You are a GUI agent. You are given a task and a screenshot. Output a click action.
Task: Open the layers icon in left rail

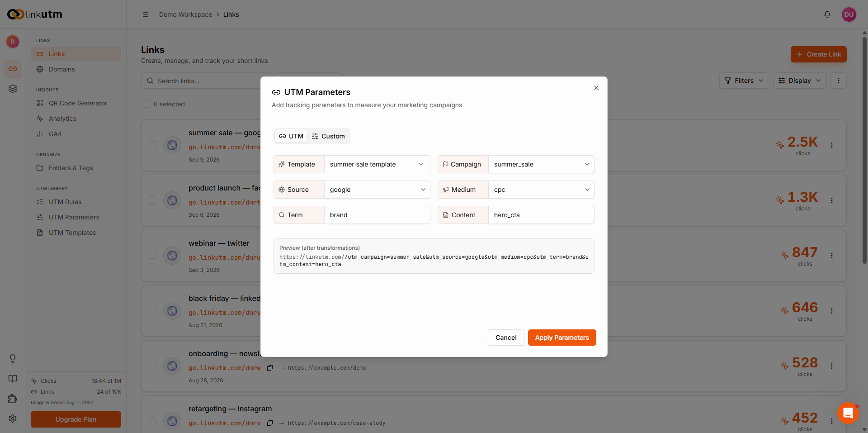pos(13,89)
